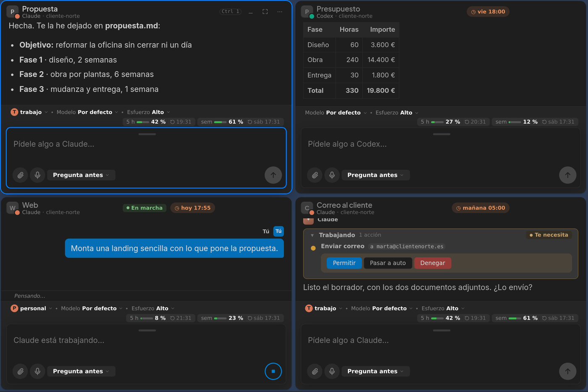
Task: Open the Pregunta antes dropdown in Correo al cliente
Action: 375,371
